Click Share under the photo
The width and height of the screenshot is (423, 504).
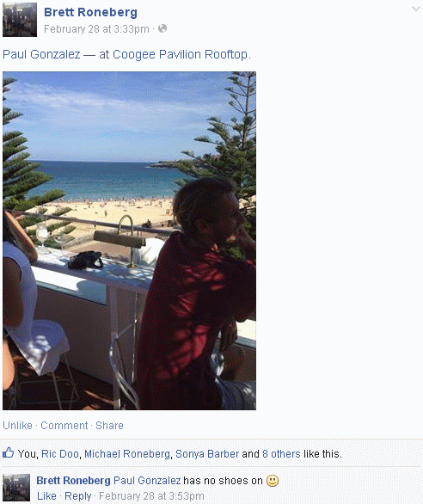pyautogui.click(x=109, y=425)
